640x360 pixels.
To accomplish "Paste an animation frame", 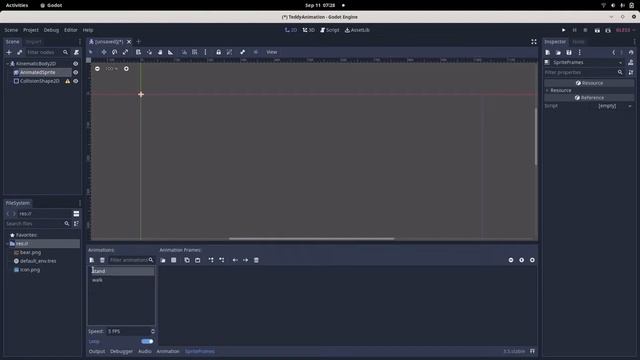I will pos(198,260).
